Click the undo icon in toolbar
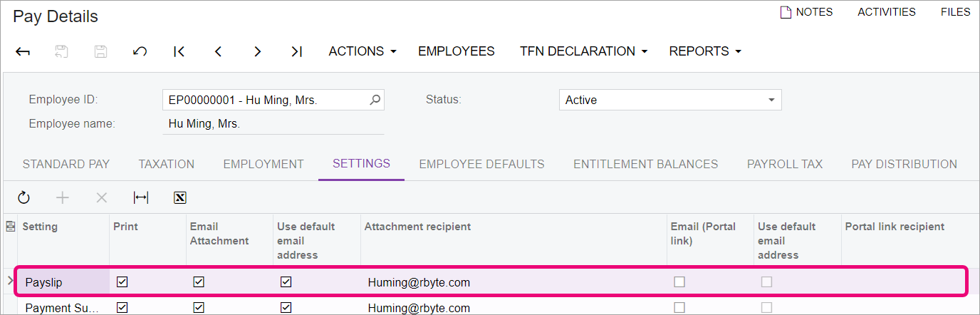The width and height of the screenshot is (980, 315). [x=140, y=51]
